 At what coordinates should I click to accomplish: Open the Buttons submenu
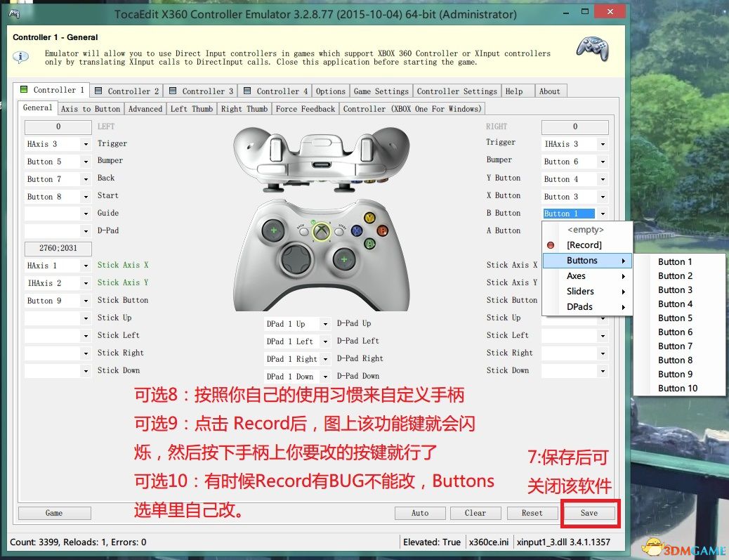[587, 261]
